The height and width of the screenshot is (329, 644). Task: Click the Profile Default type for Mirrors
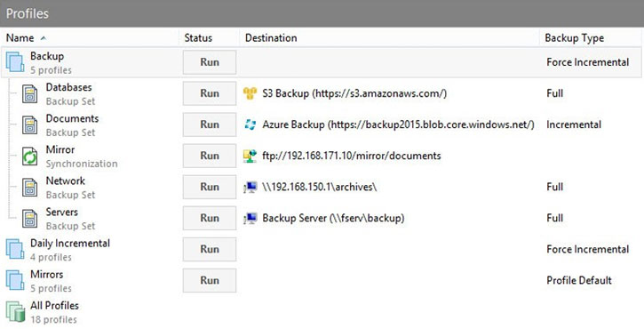coord(579,280)
